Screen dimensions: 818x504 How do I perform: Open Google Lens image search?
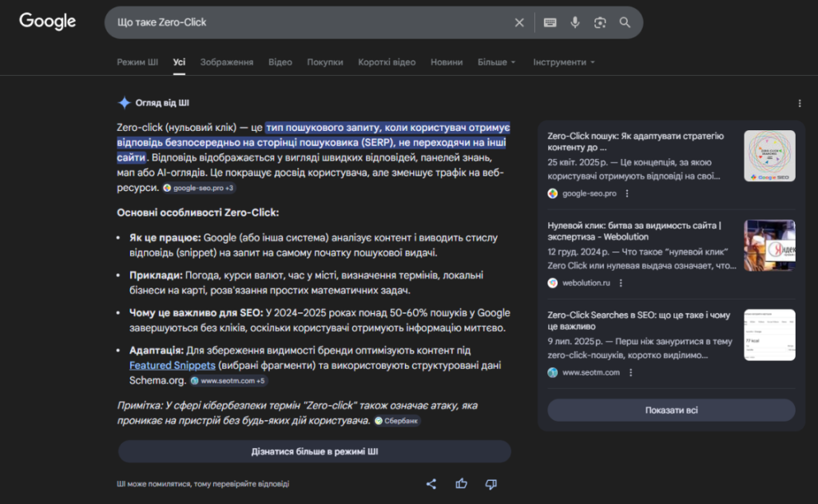(600, 22)
